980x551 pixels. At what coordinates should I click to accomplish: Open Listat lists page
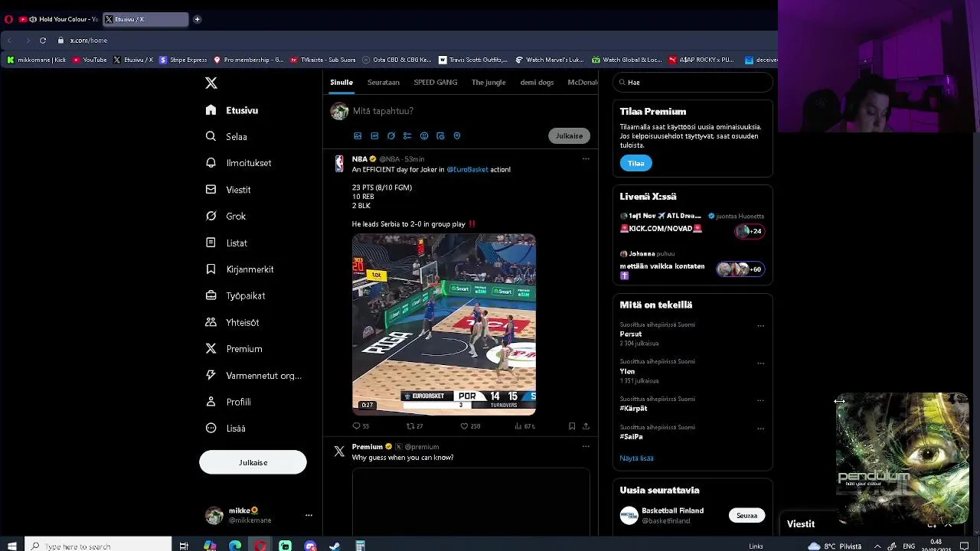coord(227,243)
